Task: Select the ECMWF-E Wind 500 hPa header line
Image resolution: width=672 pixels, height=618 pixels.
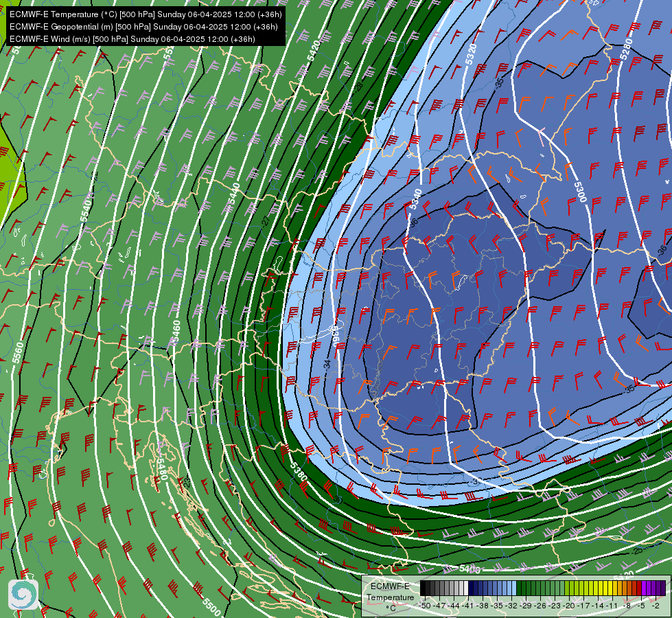Action: click(x=132, y=39)
